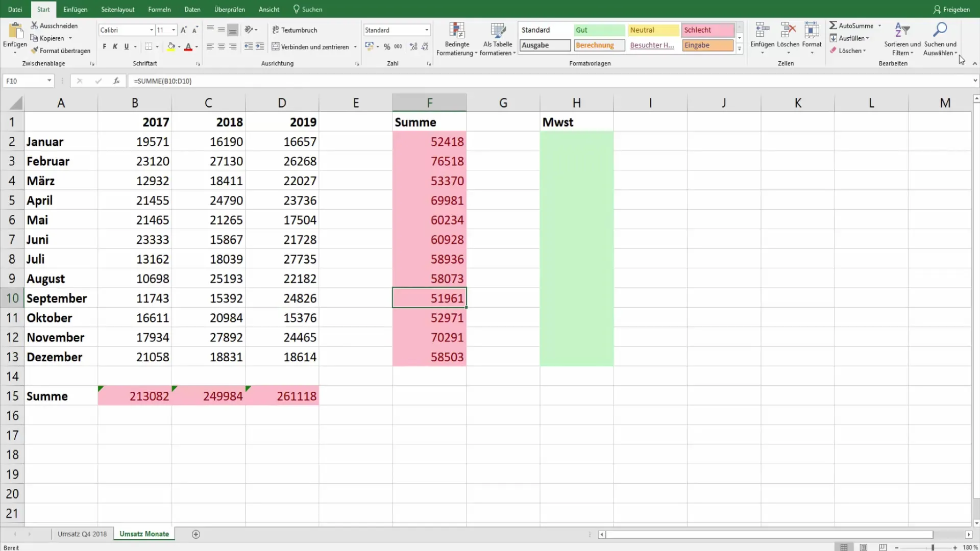
Task: Click Verbinden und zentrieren
Action: click(310, 46)
